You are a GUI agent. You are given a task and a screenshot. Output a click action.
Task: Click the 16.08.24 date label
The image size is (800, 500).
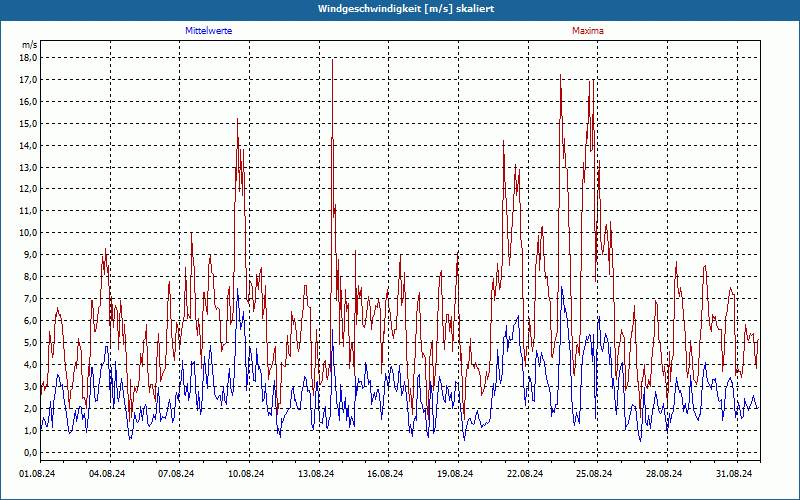385,474
